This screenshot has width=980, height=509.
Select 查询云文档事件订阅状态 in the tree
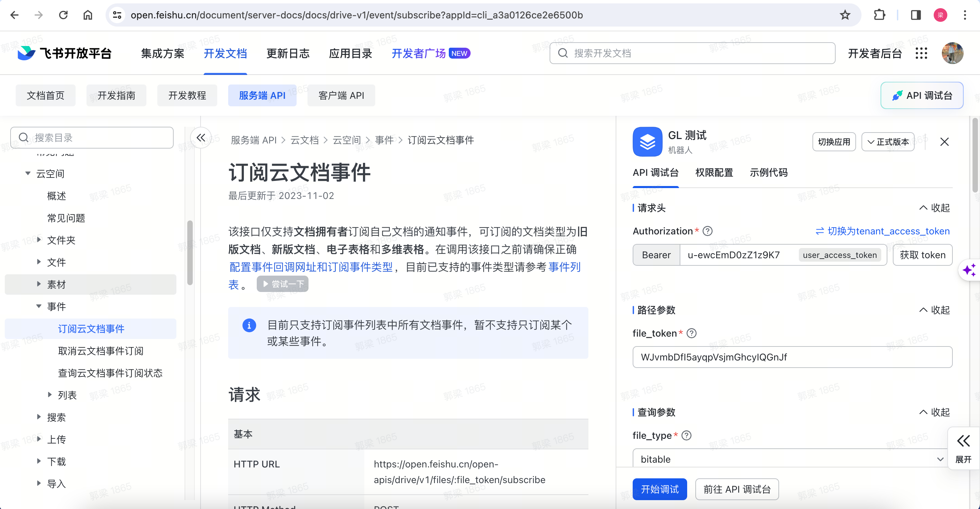click(110, 373)
